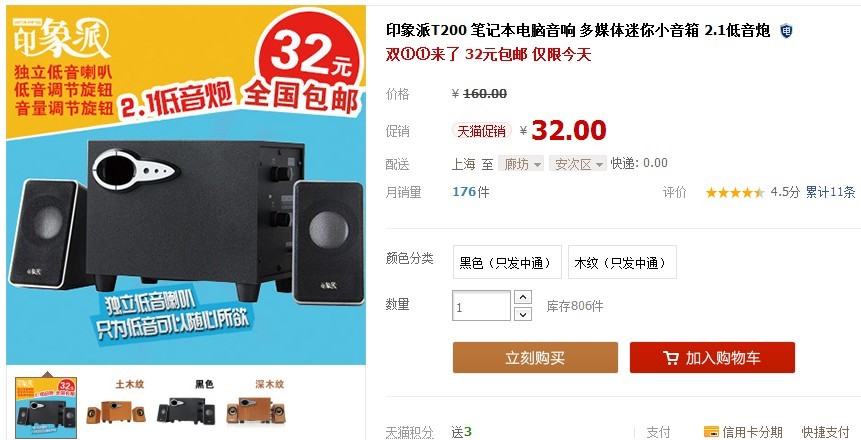Click the blue shield badge beside the title
Image resolution: width=861 pixels, height=440 pixels.
[786, 31]
